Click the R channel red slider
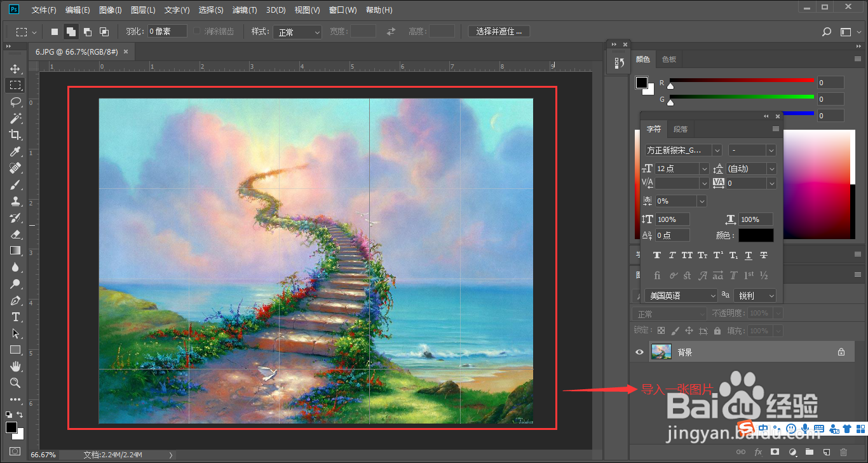This screenshot has width=868, height=463. (x=742, y=81)
